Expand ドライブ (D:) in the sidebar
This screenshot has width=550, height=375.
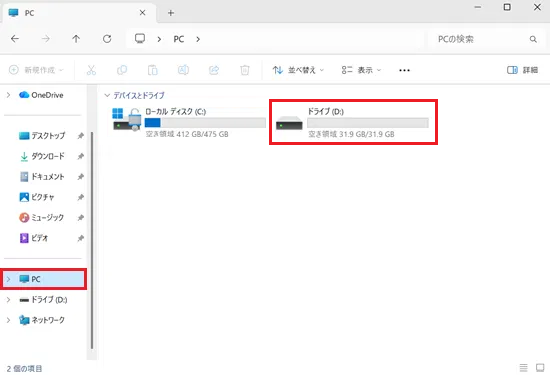click(x=8, y=300)
